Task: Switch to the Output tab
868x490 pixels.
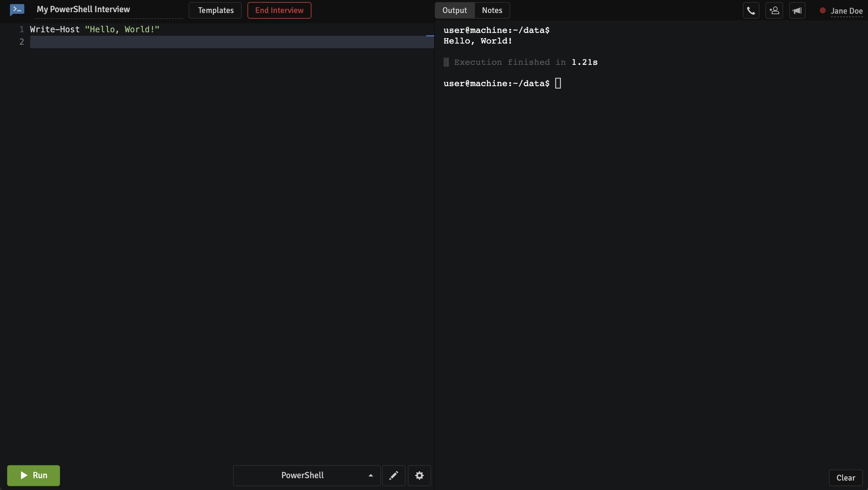Action: [x=455, y=10]
